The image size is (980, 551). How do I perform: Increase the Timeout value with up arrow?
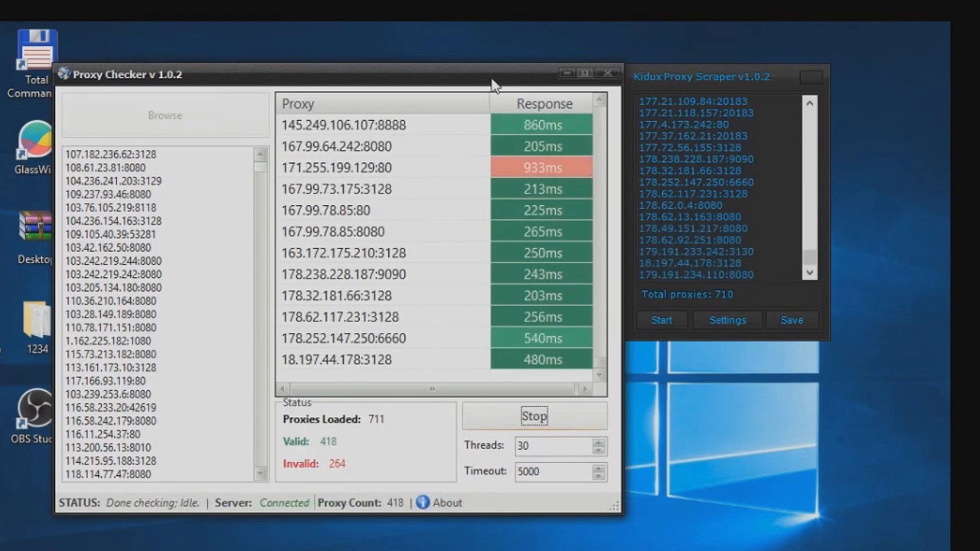pyautogui.click(x=599, y=468)
